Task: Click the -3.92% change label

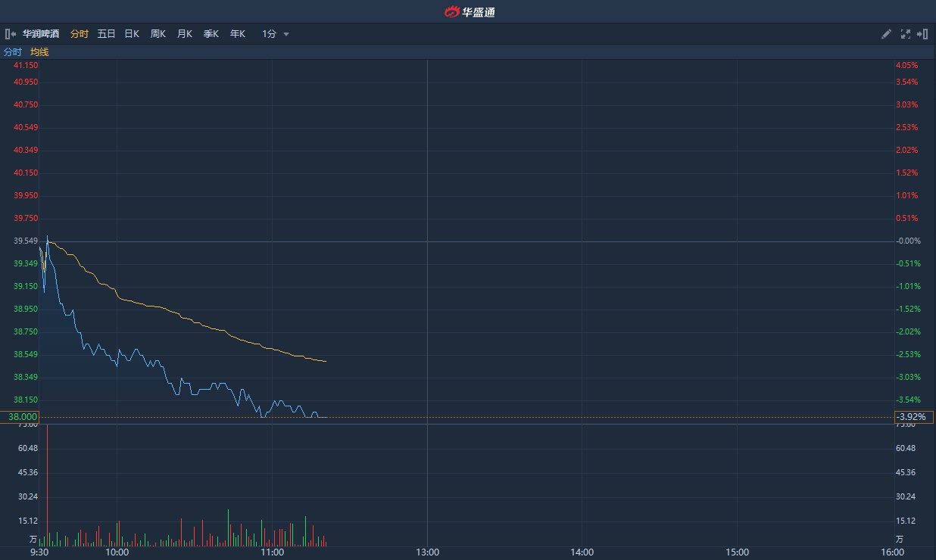Action: coord(914,417)
